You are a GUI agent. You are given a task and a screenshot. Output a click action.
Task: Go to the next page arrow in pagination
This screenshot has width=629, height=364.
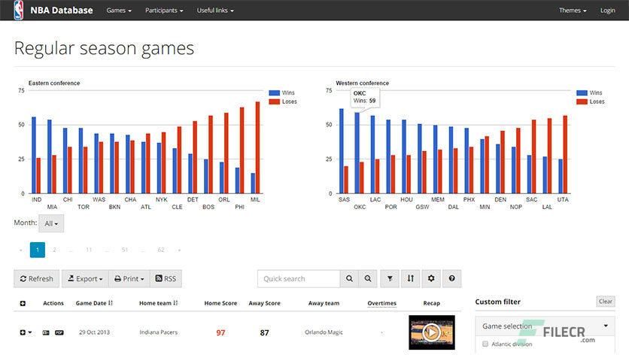tap(179, 250)
